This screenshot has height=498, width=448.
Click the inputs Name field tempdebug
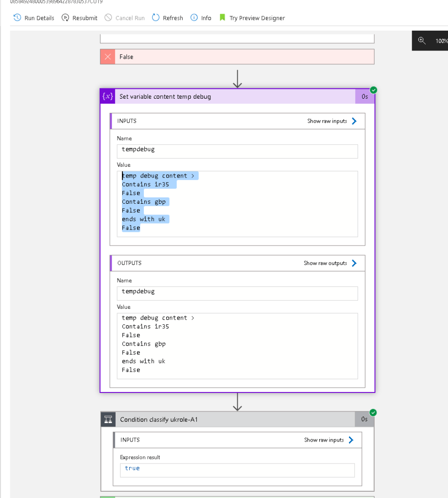click(x=237, y=151)
